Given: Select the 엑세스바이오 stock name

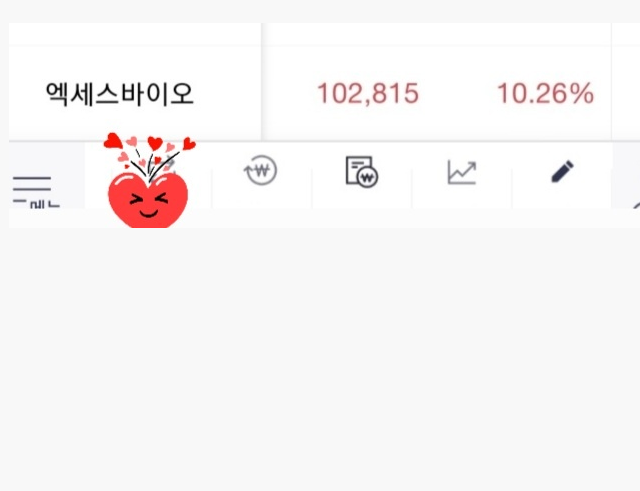Looking at the screenshot, I should coord(120,94).
